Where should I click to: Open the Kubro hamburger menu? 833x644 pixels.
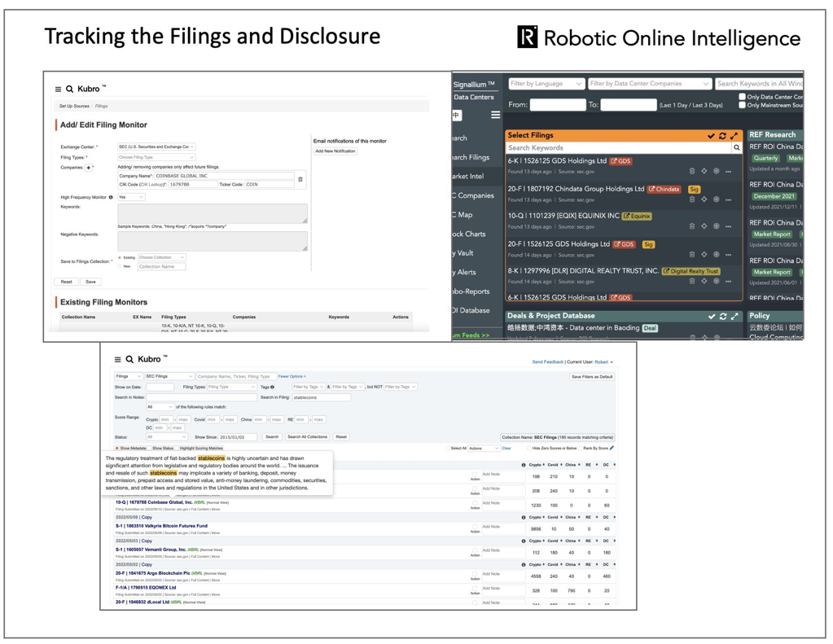tap(57, 88)
